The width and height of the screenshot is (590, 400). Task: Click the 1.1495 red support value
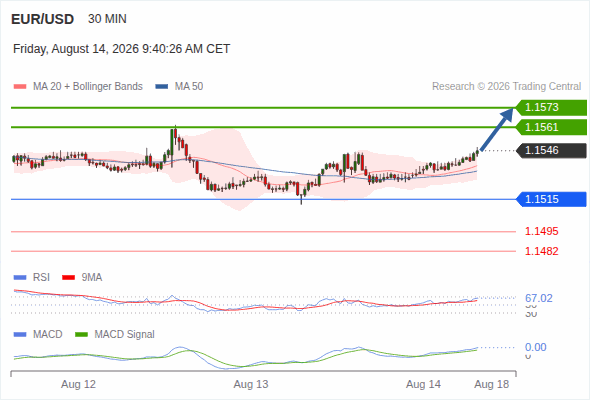tap(541, 231)
